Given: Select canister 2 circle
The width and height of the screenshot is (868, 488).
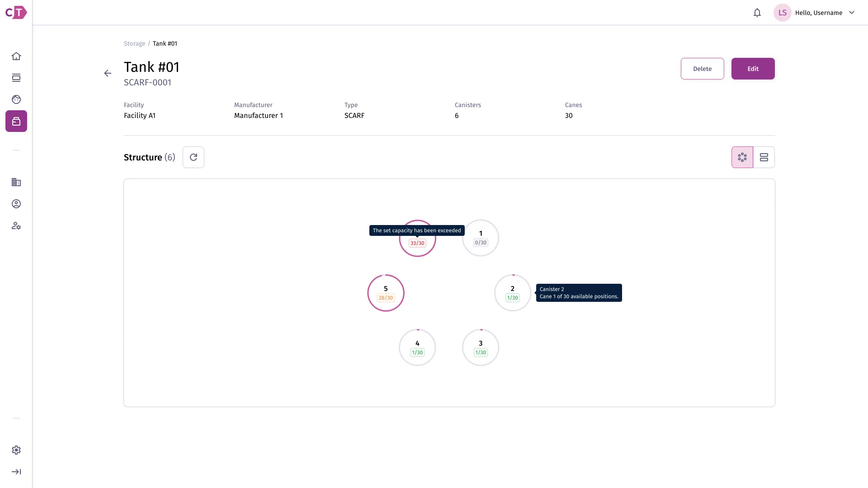Looking at the screenshot, I should click(x=513, y=293).
